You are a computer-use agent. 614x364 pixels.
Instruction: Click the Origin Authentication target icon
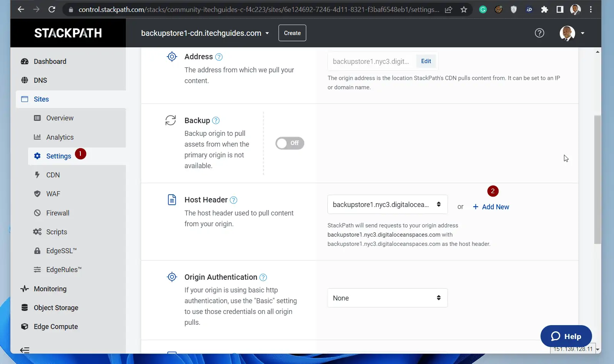pos(172,277)
